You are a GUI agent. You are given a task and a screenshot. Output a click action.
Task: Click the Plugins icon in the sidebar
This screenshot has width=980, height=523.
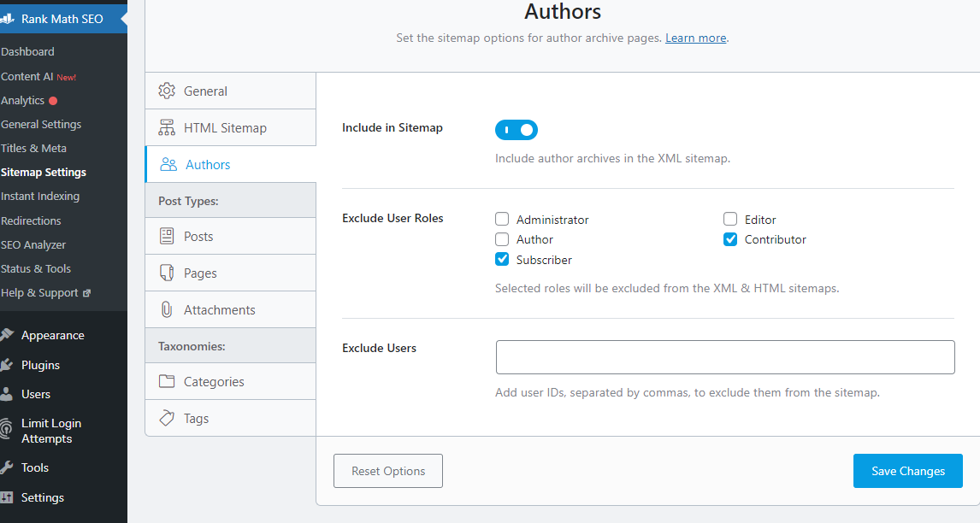[x=9, y=365]
